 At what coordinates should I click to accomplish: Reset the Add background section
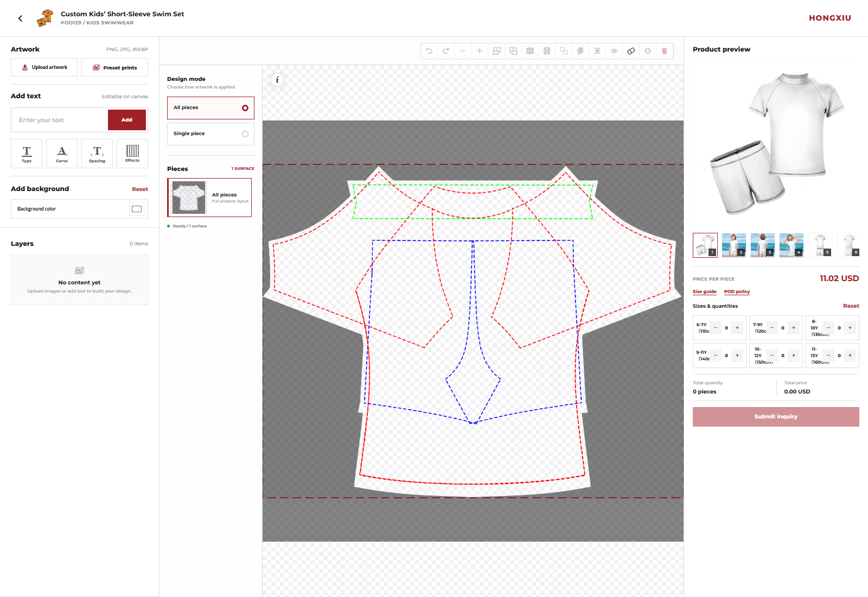140,189
